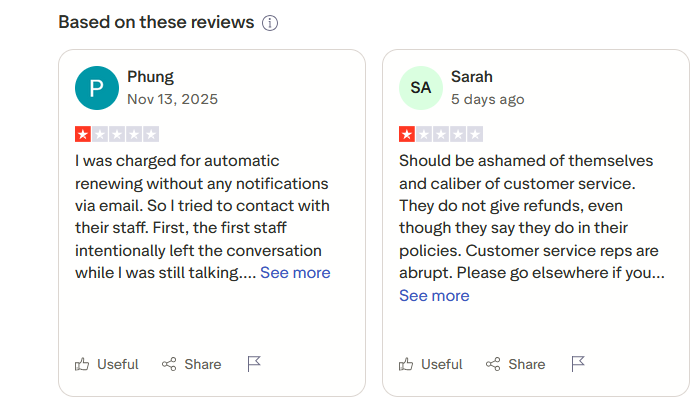Flag Sarah's review
This screenshot has width=699, height=410.
click(578, 364)
